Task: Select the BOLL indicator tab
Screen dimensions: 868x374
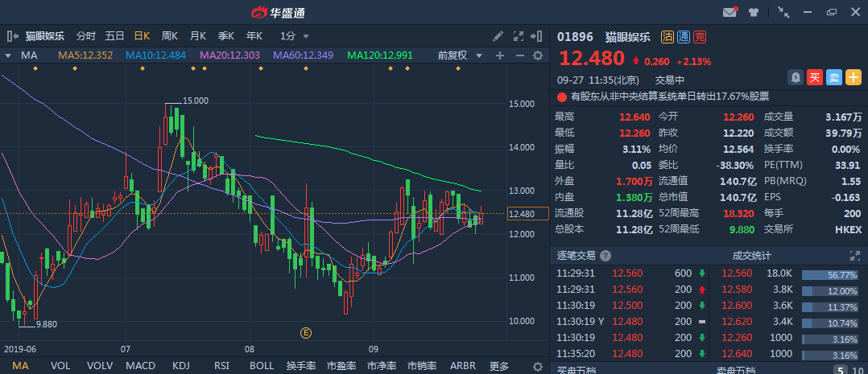Action: tap(262, 366)
